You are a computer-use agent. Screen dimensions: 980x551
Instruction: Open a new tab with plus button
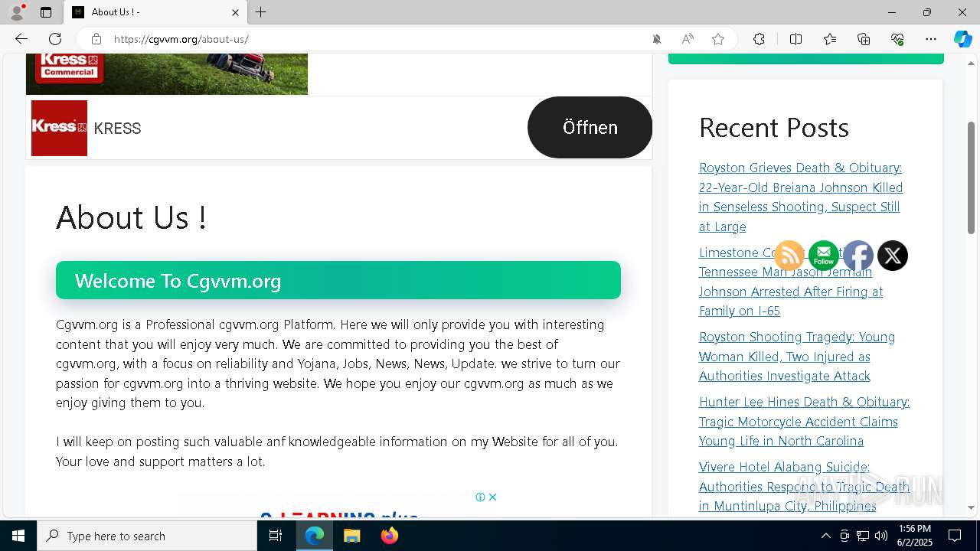tap(261, 12)
